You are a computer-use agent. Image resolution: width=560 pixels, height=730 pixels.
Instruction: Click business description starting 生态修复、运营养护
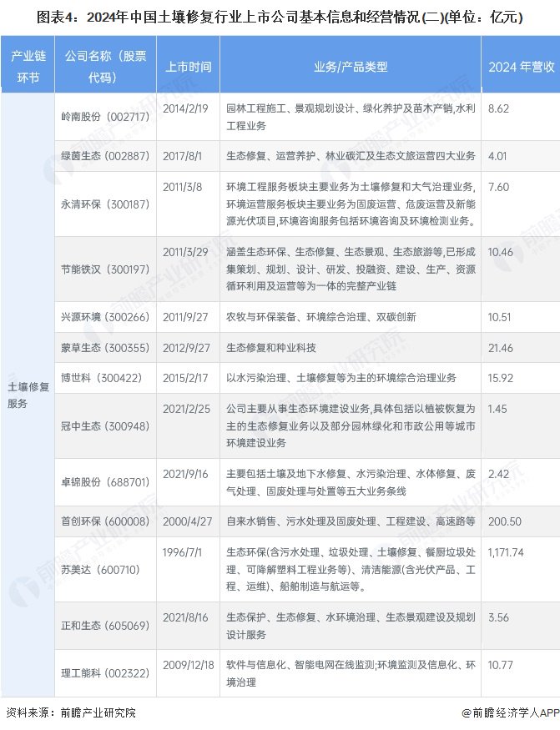[x=351, y=156]
